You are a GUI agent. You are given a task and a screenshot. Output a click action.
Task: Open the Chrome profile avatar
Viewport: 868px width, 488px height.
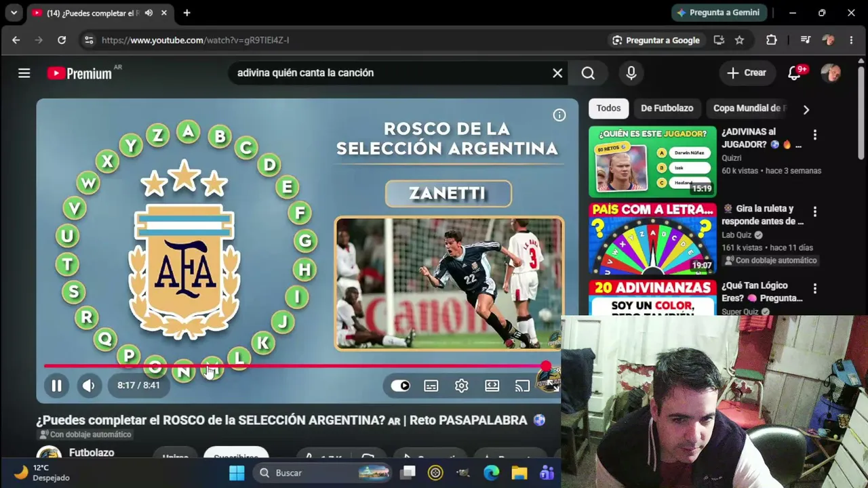pos(828,40)
